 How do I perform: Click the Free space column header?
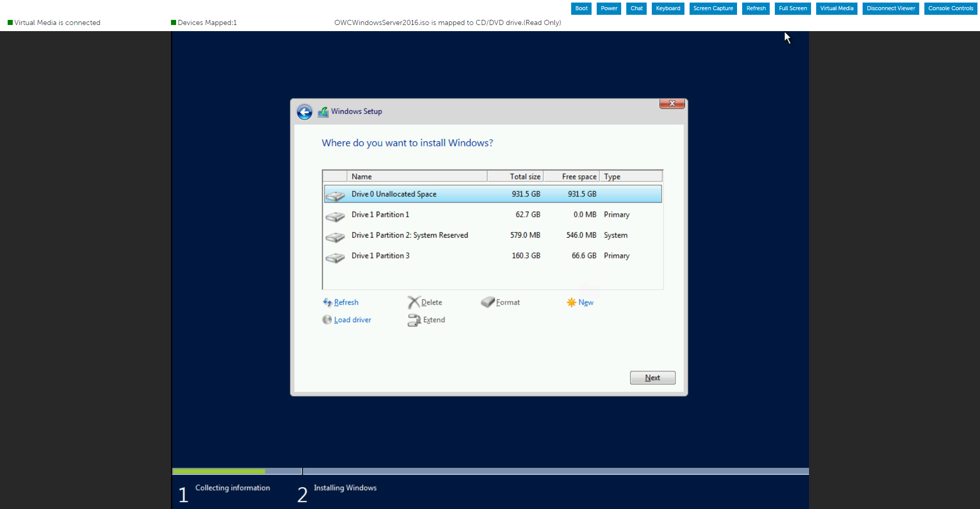coord(571,176)
